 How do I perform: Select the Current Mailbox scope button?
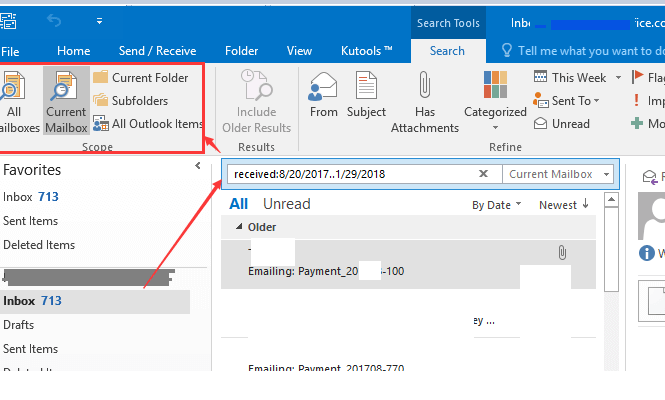[66, 101]
